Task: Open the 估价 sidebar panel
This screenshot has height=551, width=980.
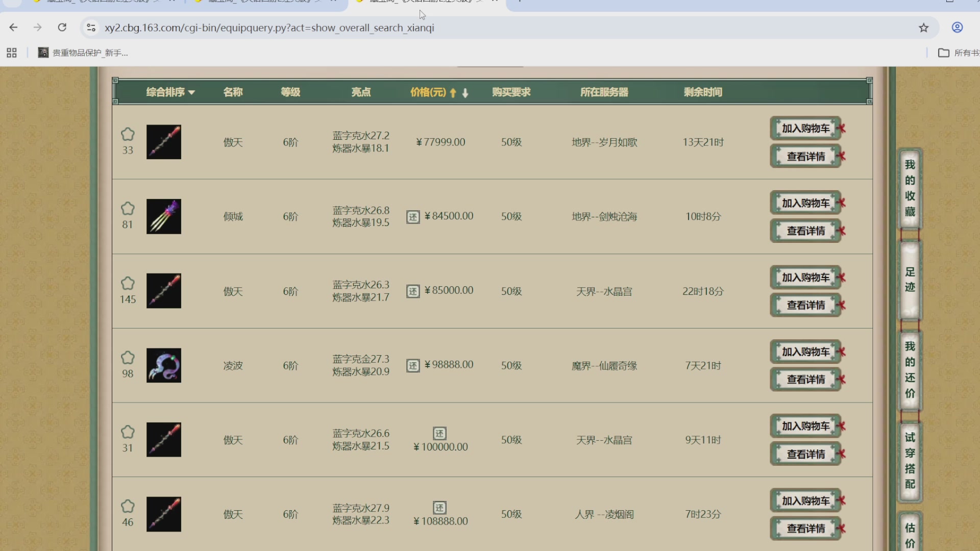Action: (910, 535)
